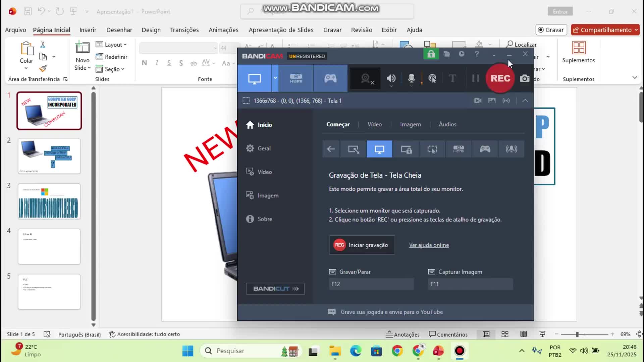This screenshot has height=362, width=644.
Task: Toggle the webcam overlay off icon
Action: (x=366, y=78)
